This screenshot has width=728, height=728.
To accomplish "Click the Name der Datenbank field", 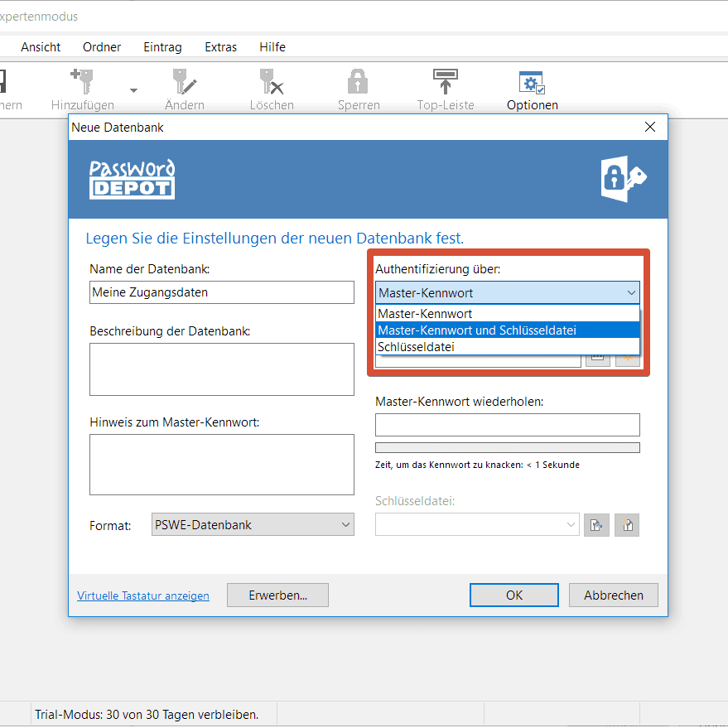I will pyautogui.click(x=222, y=292).
